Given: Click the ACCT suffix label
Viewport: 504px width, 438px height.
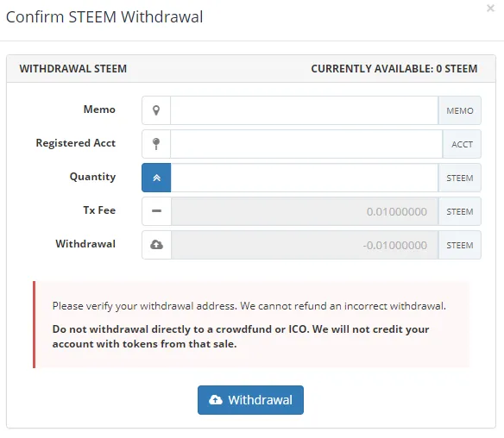Looking at the screenshot, I should click(x=462, y=145).
